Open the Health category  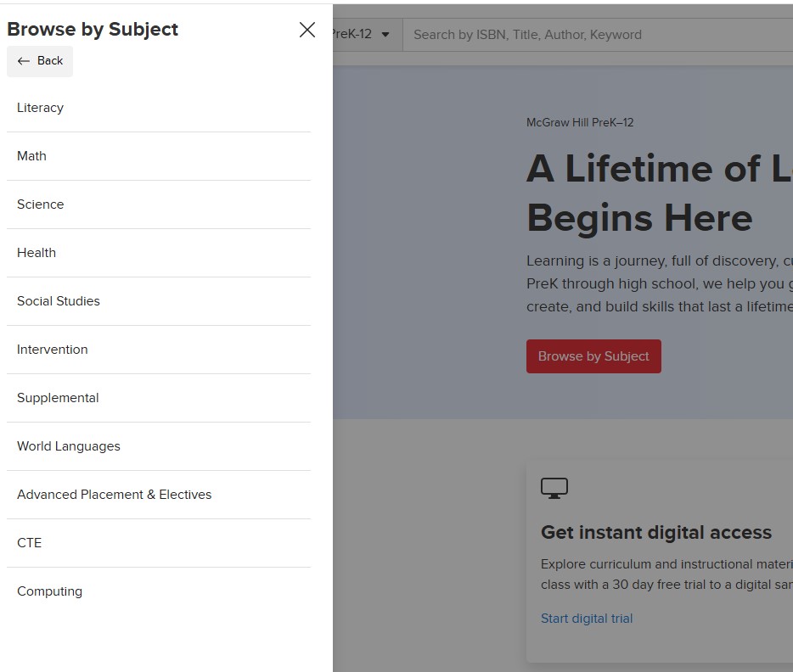37,253
